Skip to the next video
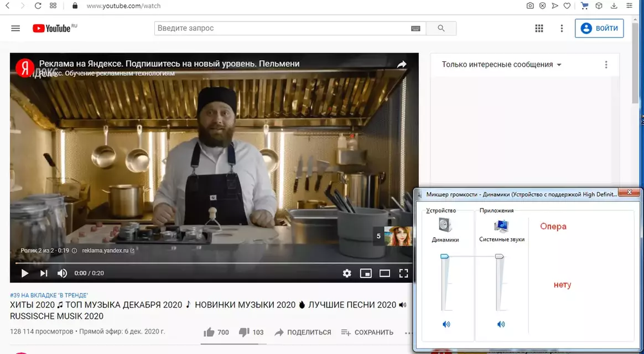 44,273
